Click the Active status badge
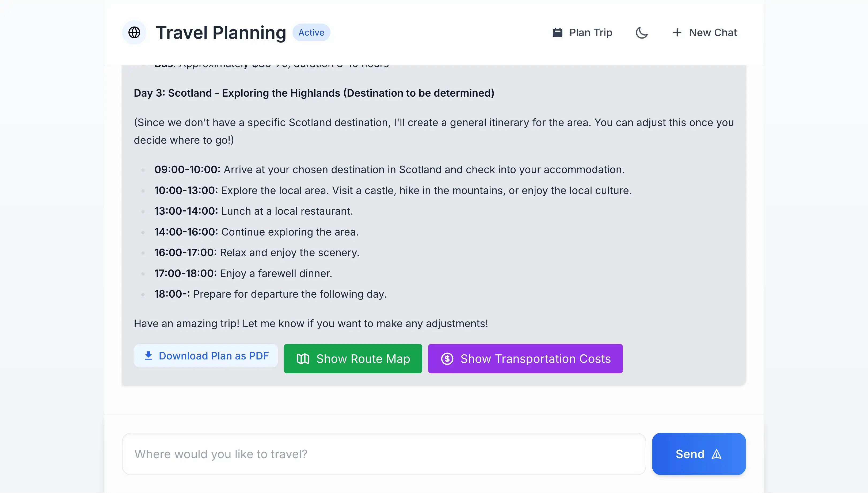Image resolution: width=868 pixels, height=493 pixels. click(311, 32)
